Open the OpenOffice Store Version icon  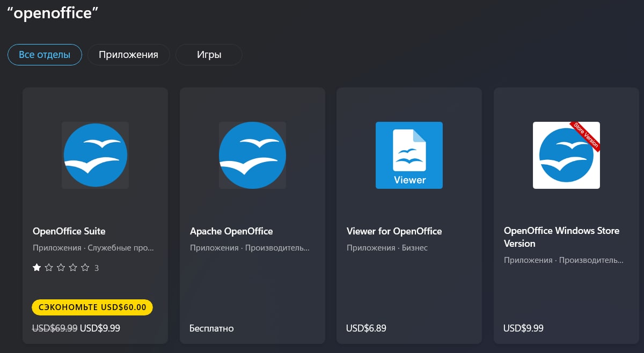tap(566, 155)
